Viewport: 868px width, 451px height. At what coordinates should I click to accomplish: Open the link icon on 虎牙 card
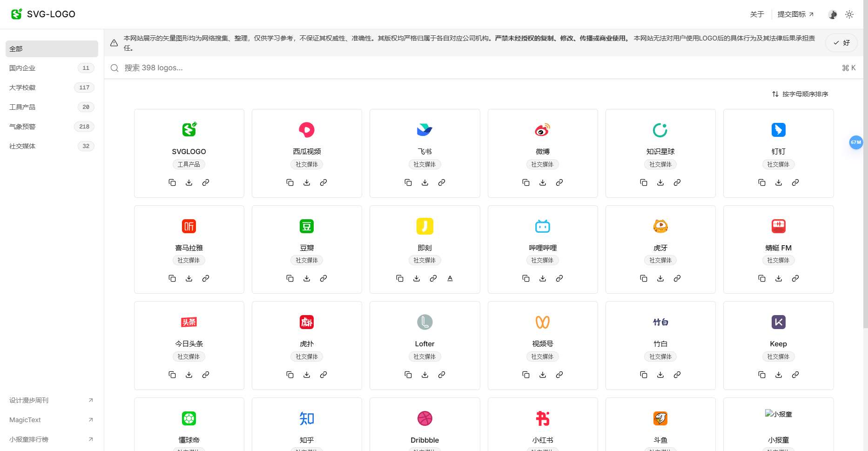pos(677,278)
